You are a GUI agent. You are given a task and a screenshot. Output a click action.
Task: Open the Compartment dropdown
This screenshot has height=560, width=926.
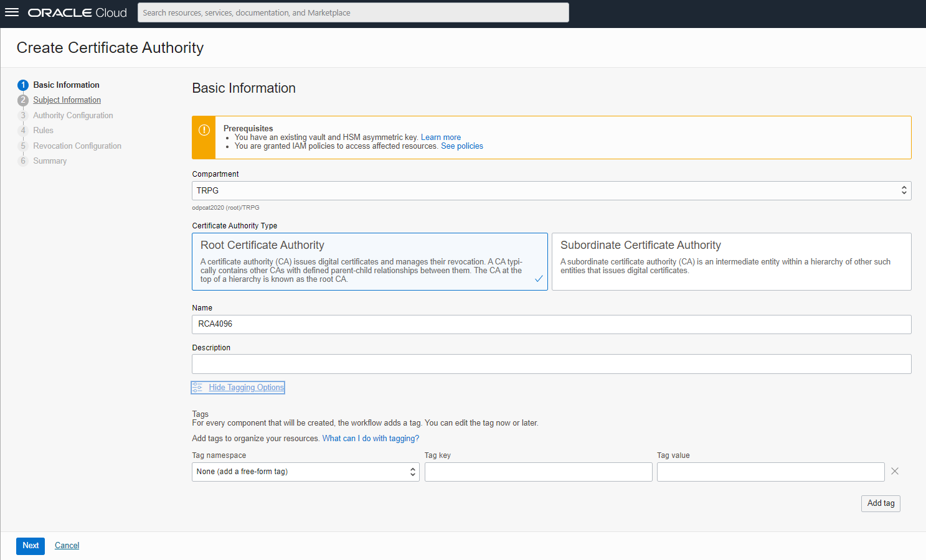click(552, 190)
